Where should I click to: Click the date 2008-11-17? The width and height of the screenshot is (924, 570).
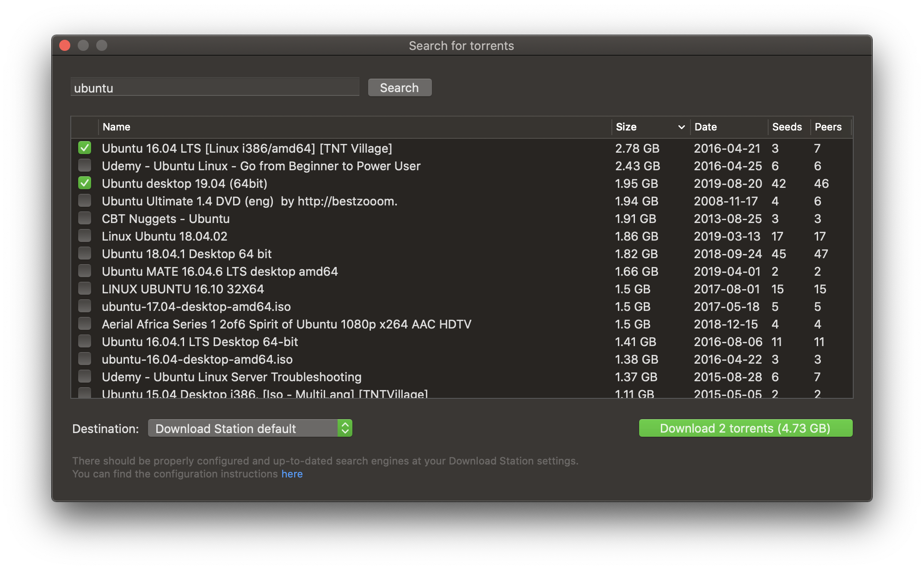[x=726, y=201]
